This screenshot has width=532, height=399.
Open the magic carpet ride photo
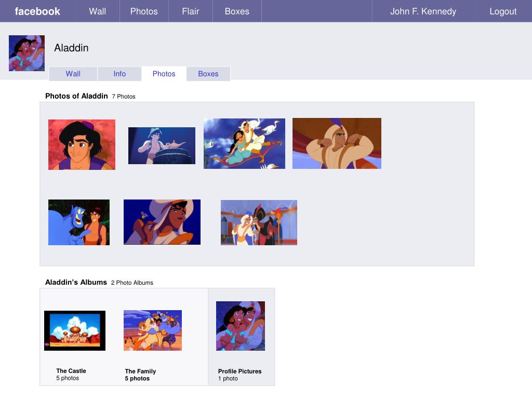click(244, 143)
